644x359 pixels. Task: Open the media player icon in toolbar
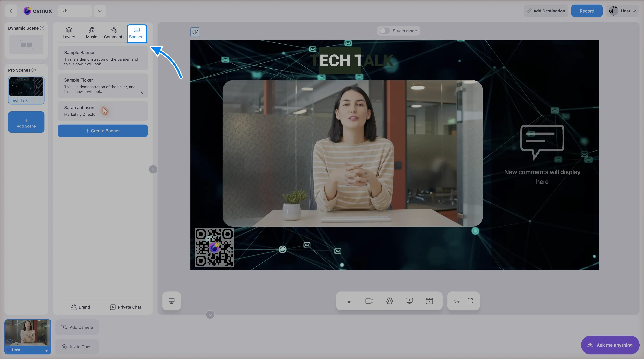pos(429,301)
